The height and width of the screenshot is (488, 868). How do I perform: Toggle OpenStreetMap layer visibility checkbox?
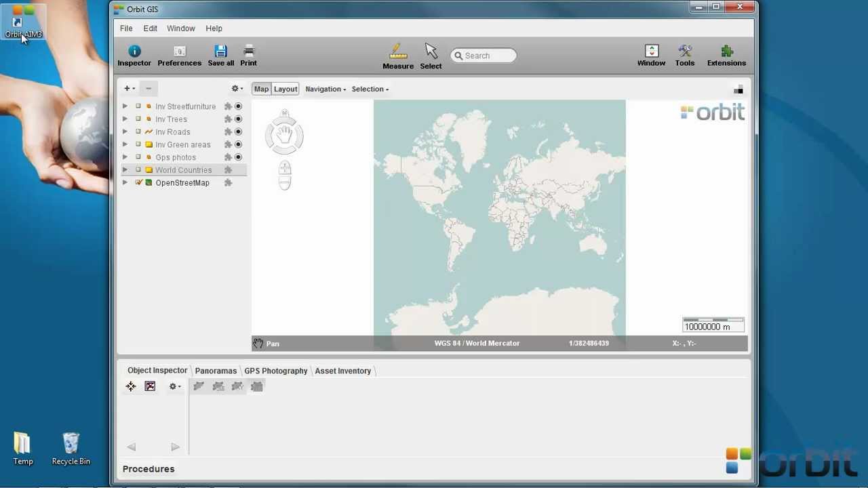[x=138, y=183]
